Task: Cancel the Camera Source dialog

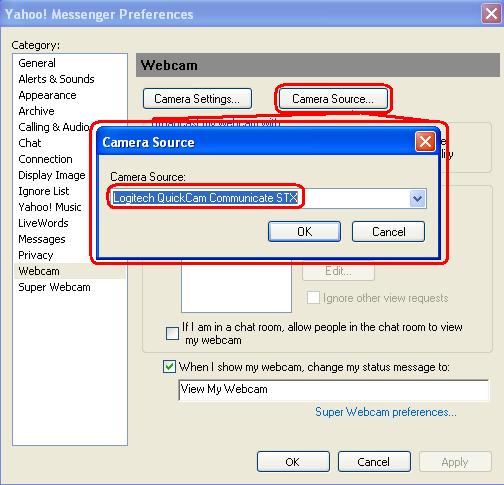Action: (388, 231)
